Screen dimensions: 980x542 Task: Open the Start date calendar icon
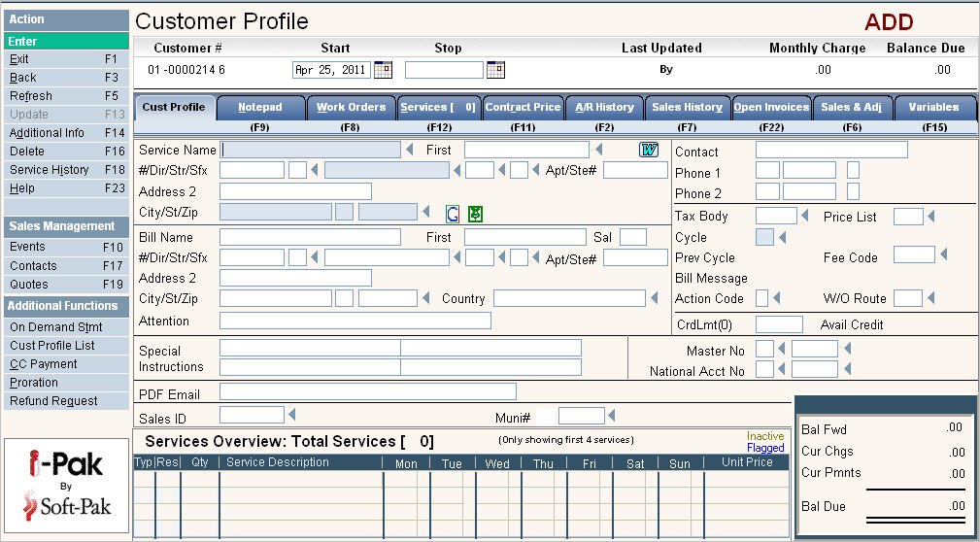pos(383,69)
